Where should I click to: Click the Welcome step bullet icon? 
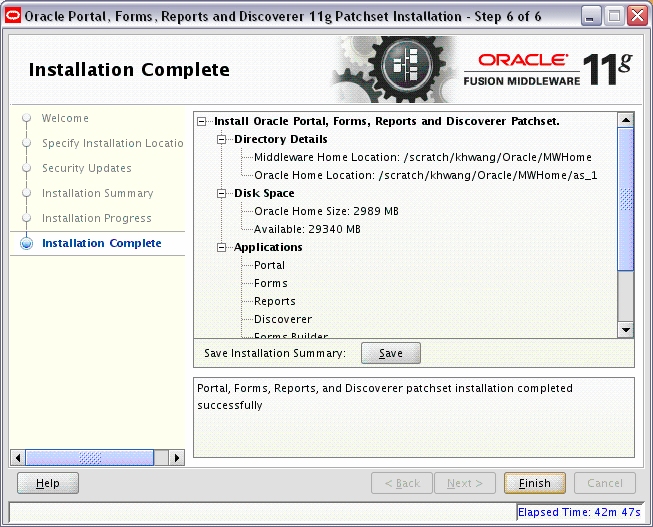(x=27, y=118)
